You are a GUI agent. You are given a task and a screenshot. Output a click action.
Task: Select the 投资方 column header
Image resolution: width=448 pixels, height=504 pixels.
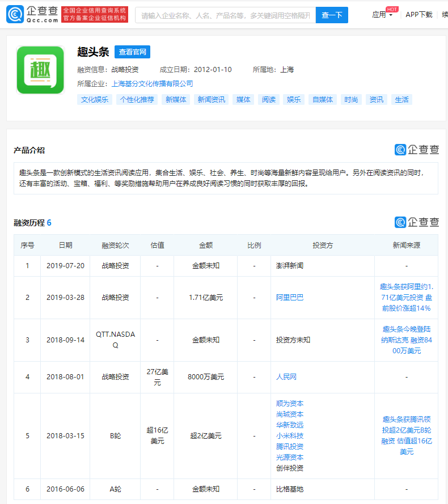(323, 245)
